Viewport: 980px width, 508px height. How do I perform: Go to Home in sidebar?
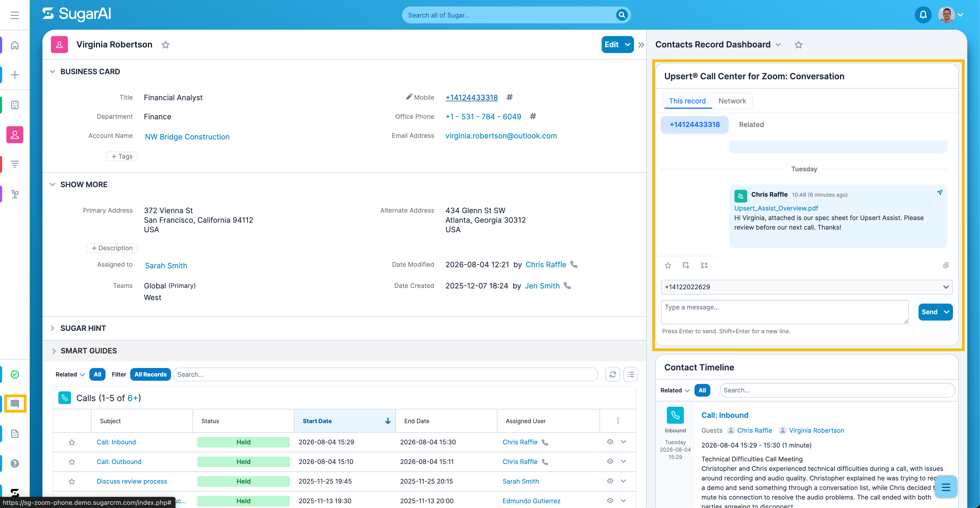coord(15,45)
